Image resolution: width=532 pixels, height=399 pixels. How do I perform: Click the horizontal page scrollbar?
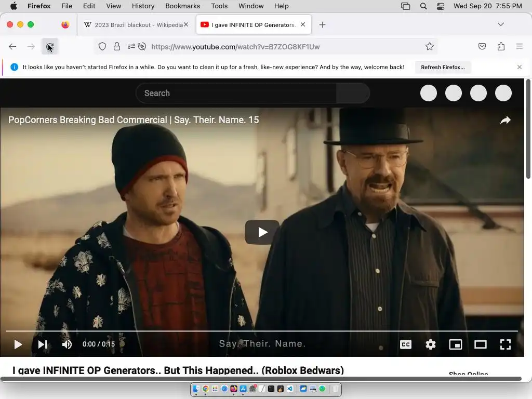(x=261, y=379)
